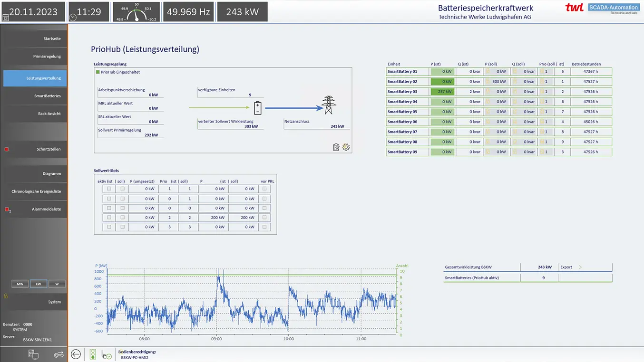Screen dimensions: 644x362
Task: Click the SmartBattery 06 unit button
Action: point(407,122)
